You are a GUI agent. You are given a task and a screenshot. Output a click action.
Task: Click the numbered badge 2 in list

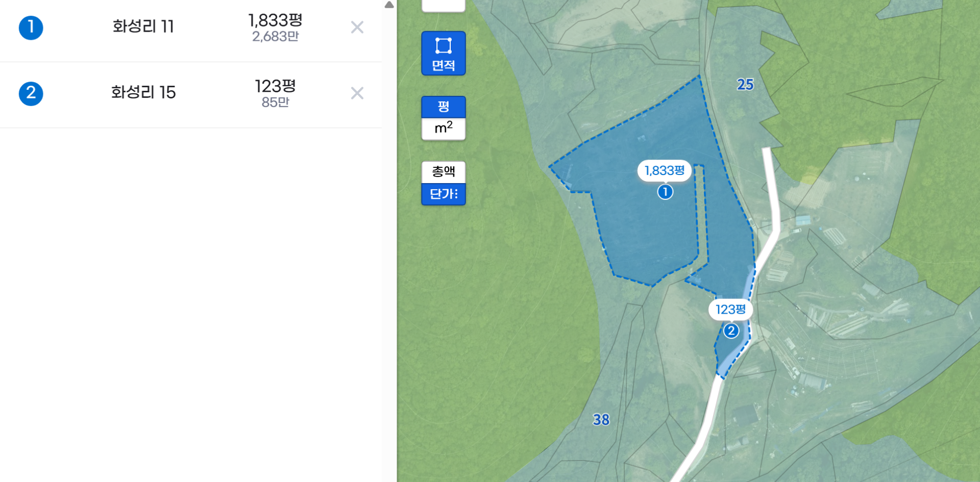point(31,93)
